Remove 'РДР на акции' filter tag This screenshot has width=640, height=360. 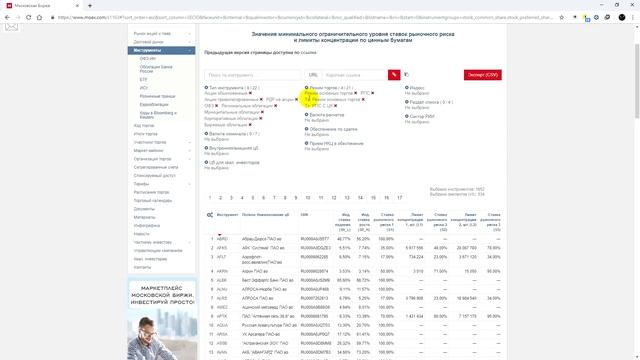[x=297, y=100]
